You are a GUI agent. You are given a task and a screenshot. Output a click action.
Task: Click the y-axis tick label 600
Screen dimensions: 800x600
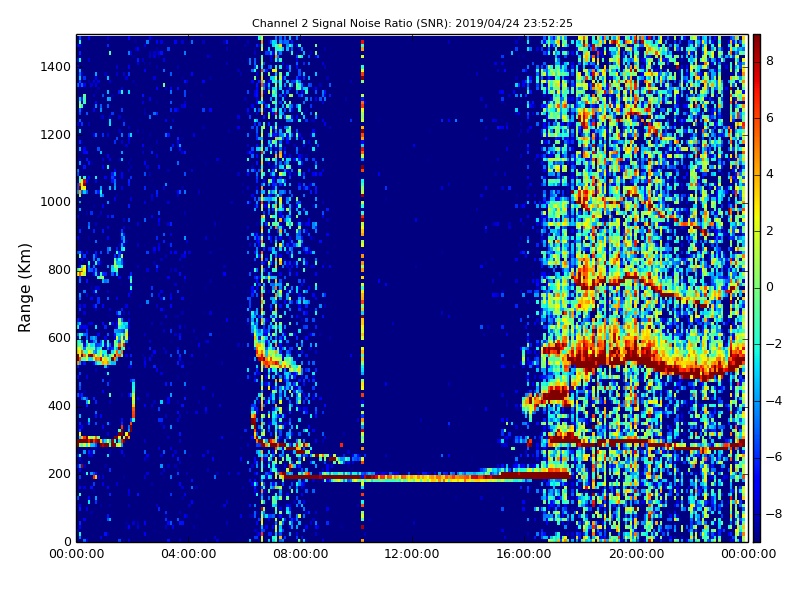[x=60, y=338]
